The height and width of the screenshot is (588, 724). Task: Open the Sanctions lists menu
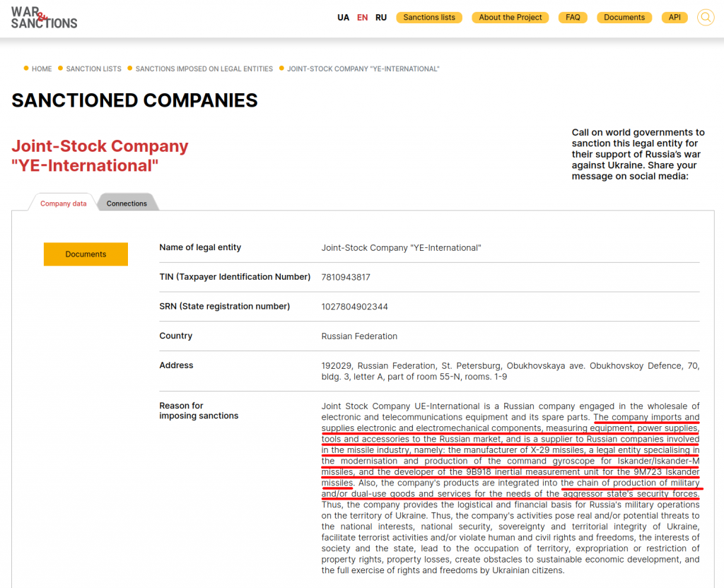[429, 18]
